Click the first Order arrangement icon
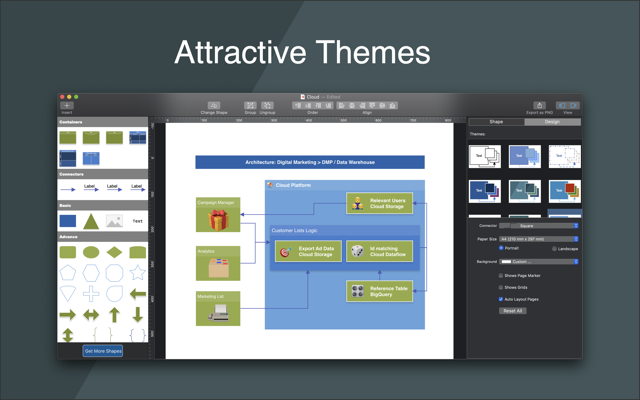The width and height of the screenshot is (640, 400). pyautogui.click(x=298, y=106)
